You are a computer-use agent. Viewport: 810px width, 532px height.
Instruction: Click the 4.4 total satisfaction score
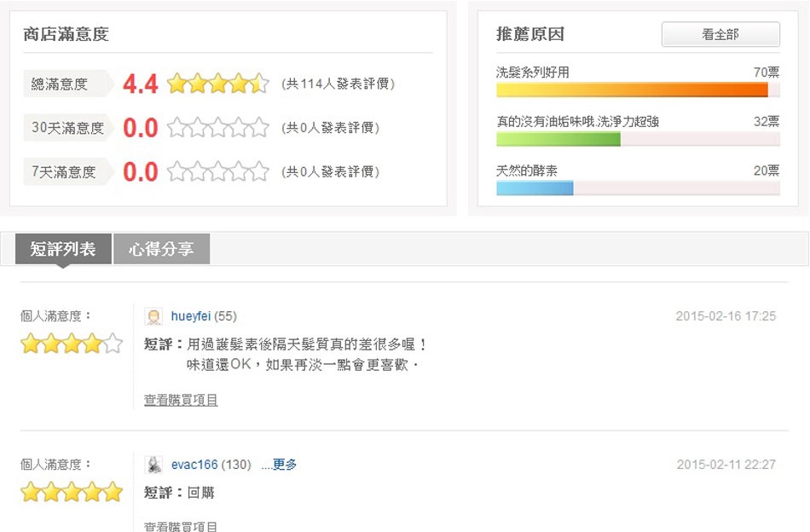pos(141,84)
